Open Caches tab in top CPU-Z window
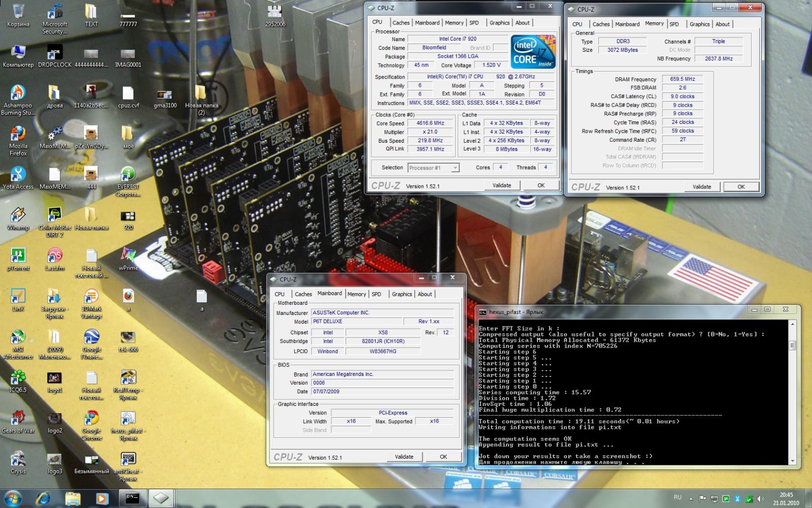The image size is (812, 508). coord(401,23)
